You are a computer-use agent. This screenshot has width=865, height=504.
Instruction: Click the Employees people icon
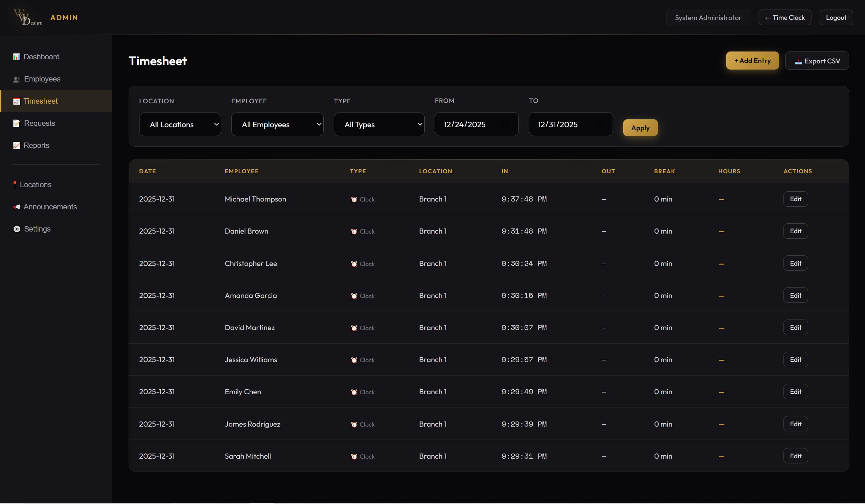(16, 79)
